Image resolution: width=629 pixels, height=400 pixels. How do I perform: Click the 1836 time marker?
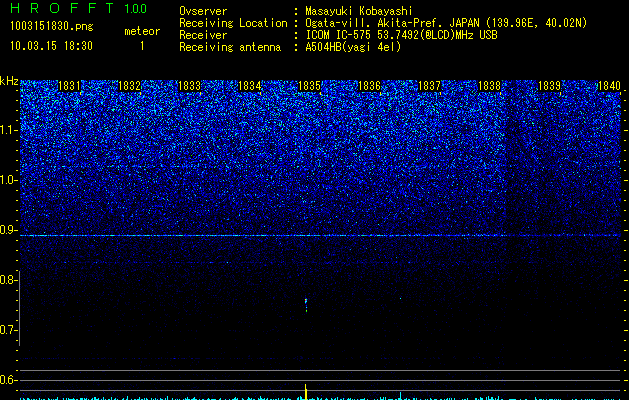click(369, 86)
